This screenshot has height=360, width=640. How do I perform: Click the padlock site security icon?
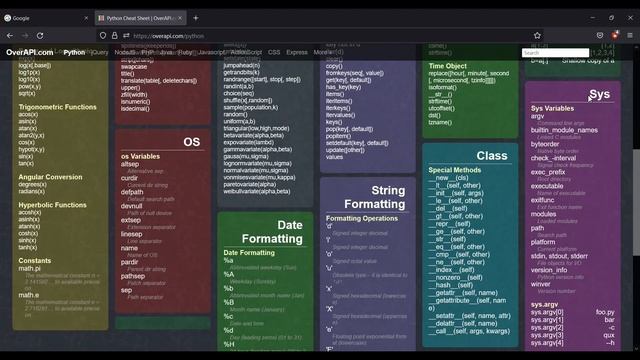(x=115, y=36)
